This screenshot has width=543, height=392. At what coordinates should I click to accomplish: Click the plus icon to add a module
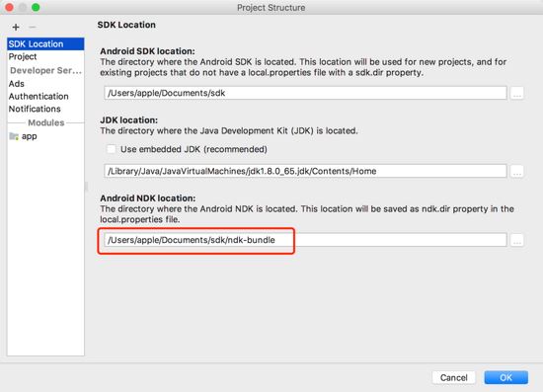(16, 27)
